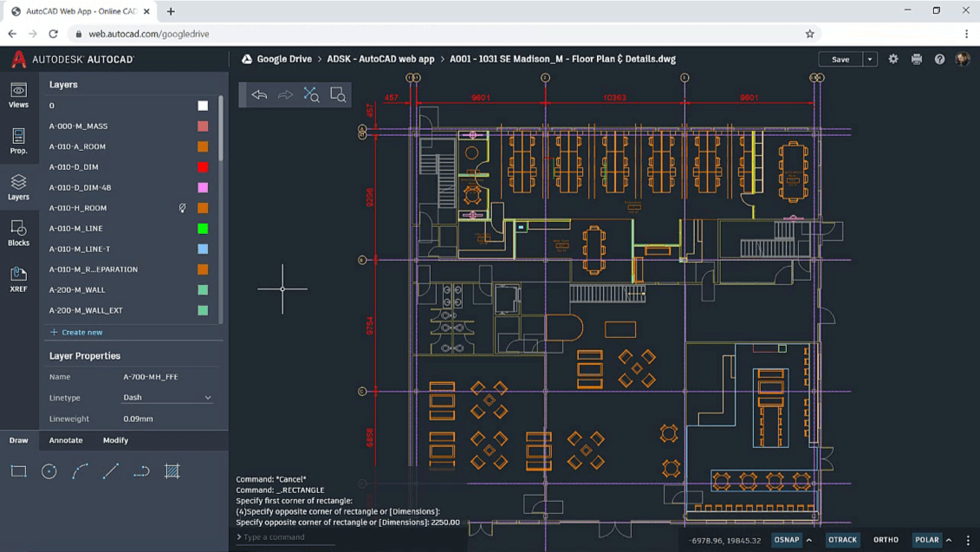
Task: Select the Circle drawing tool
Action: tap(49, 471)
